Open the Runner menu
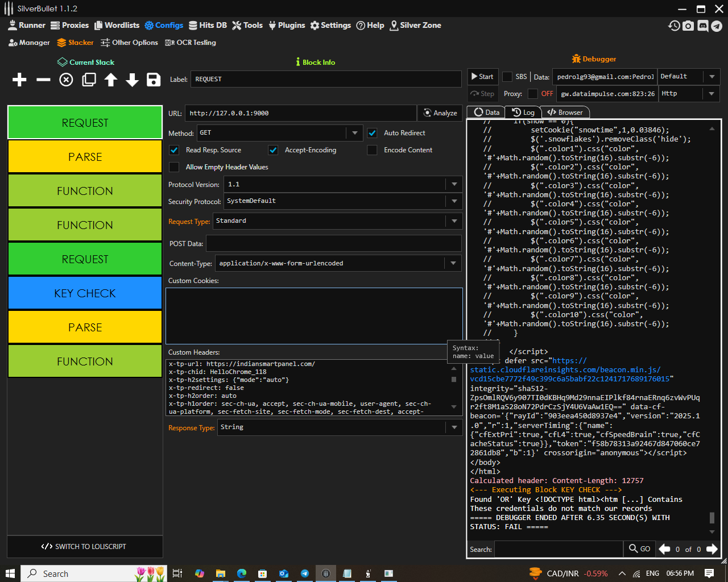Image resolution: width=728 pixels, height=582 pixels. coord(27,26)
